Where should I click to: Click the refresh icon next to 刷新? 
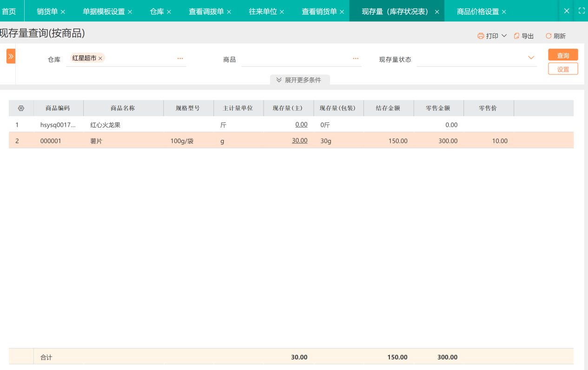(548, 36)
